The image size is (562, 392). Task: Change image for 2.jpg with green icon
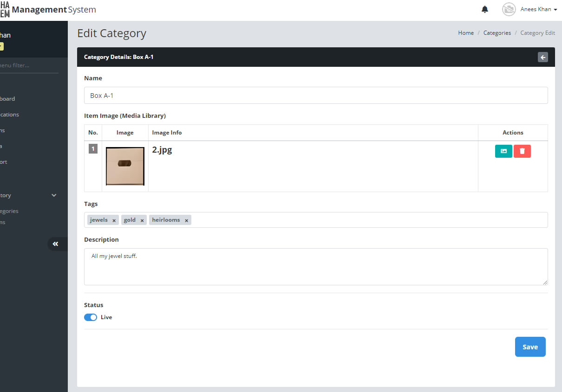(503, 151)
